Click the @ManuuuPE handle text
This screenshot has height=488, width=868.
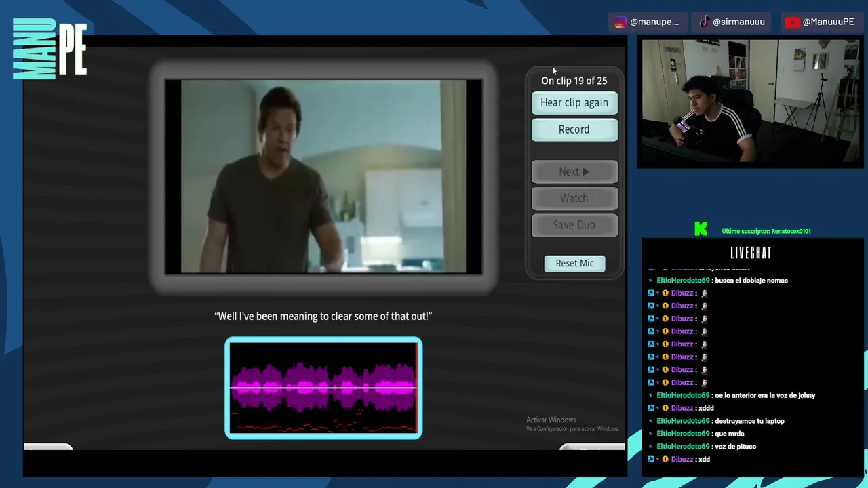coord(828,22)
